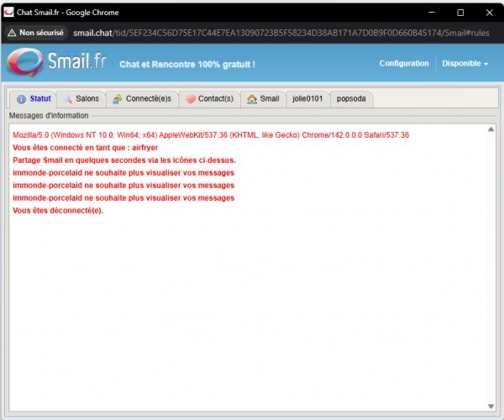The height and width of the screenshot is (420, 504).
Task: Switch to the popsoda chat tab
Action: pos(351,99)
